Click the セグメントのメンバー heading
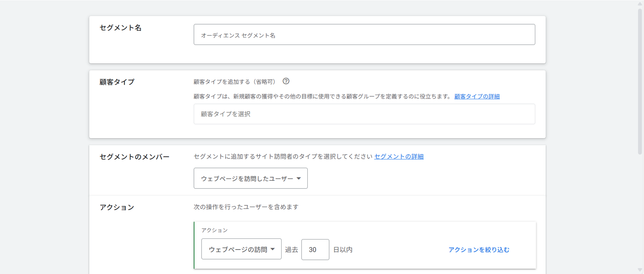Viewport: 644px width, 274px height. point(135,157)
